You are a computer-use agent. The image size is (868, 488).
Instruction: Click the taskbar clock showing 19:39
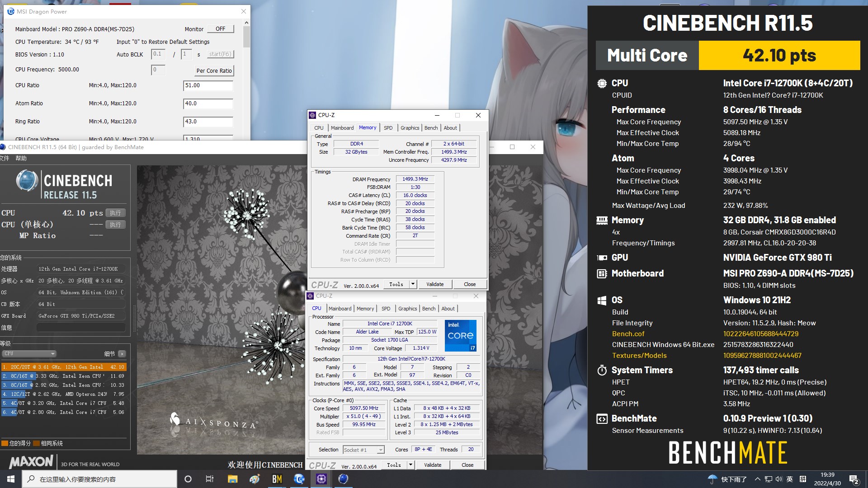pyautogui.click(x=827, y=479)
